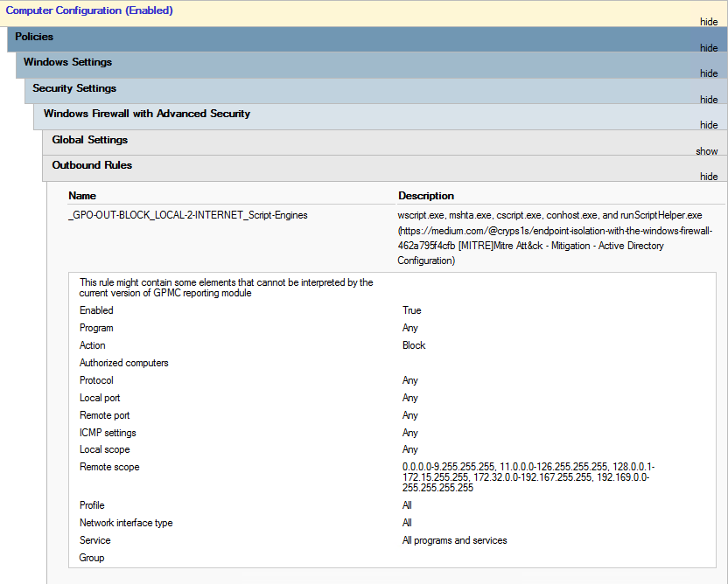Image resolution: width=728 pixels, height=584 pixels.
Task: Hide the Outbound Rules section
Action: tap(709, 177)
